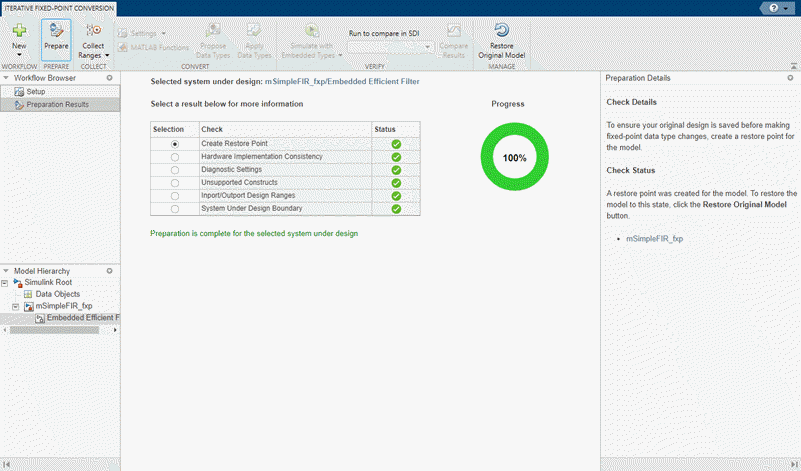Collapse the Workflow Browser panel
801x471 pixels.
6,78
